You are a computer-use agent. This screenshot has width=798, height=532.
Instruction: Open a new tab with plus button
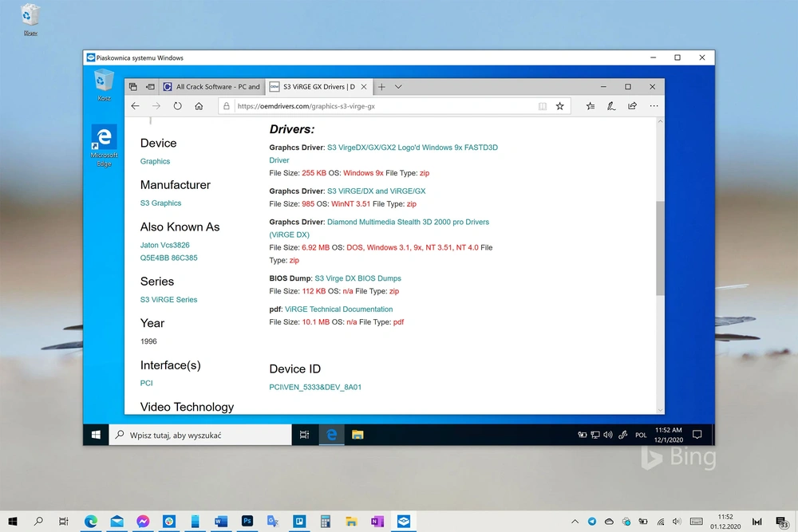click(x=381, y=87)
